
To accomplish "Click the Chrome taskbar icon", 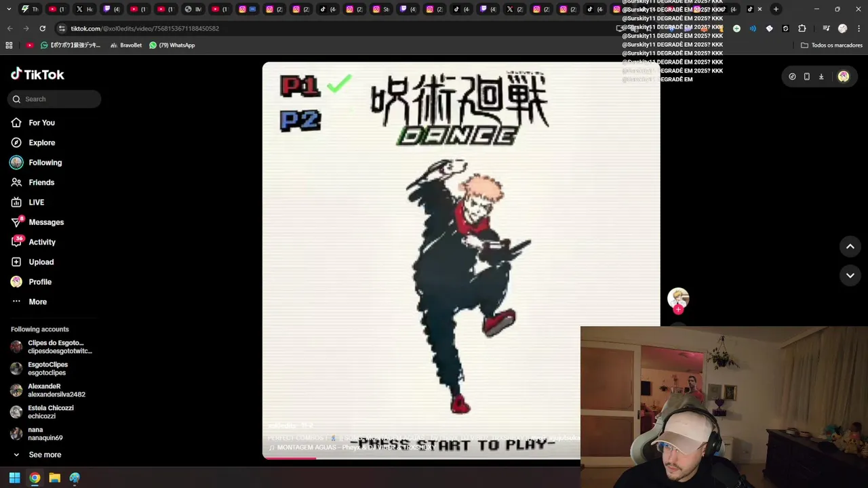I will 35,478.
